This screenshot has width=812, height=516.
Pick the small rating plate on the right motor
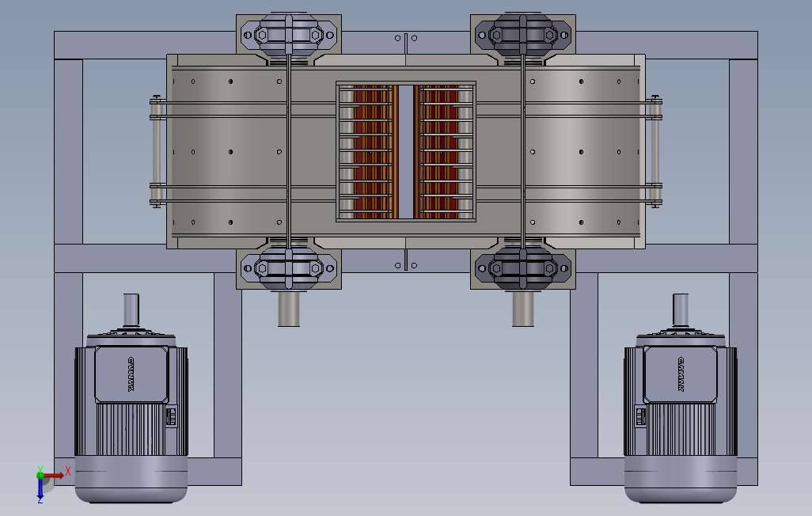pos(640,416)
